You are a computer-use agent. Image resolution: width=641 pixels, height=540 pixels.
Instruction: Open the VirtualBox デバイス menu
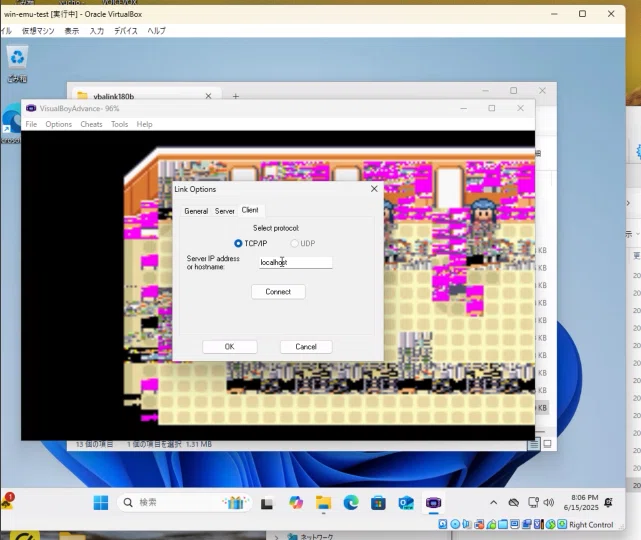(126, 31)
